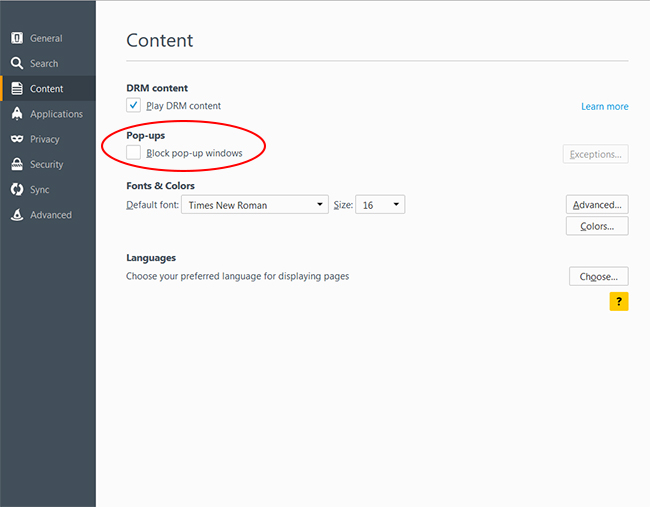
Task: Enable Block pop-up windows checkbox
Action: tap(133, 153)
